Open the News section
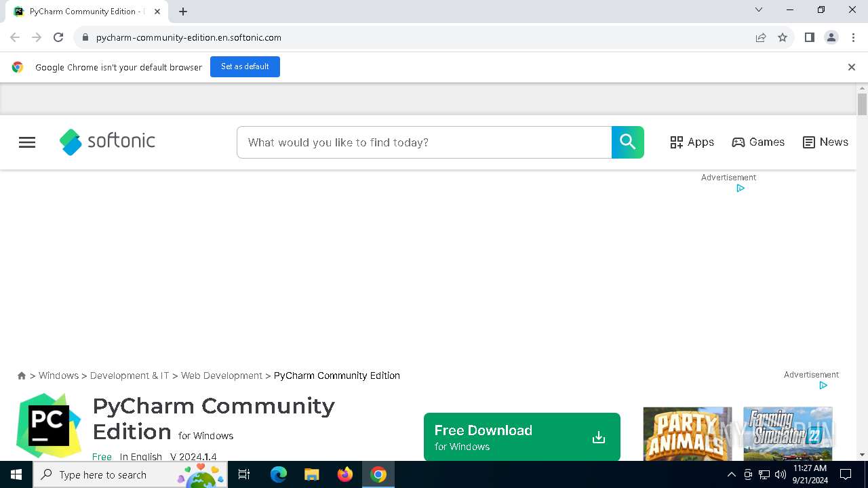Screen dimensions: 868x488 point(825,142)
